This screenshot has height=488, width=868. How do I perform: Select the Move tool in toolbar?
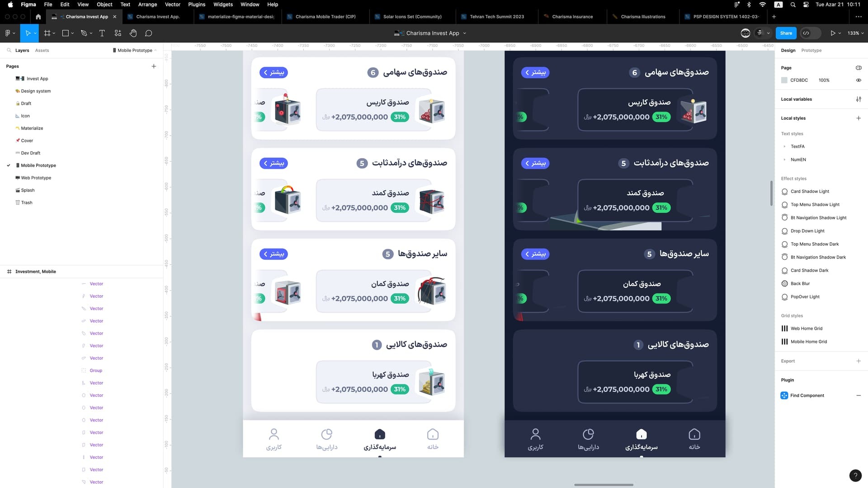point(28,33)
